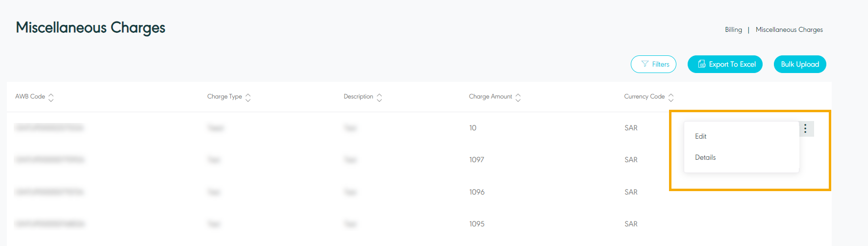Screen dimensions: 868x246
Task: Click the Charge Amount header label
Action: pyautogui.click(x=490, y=97)
